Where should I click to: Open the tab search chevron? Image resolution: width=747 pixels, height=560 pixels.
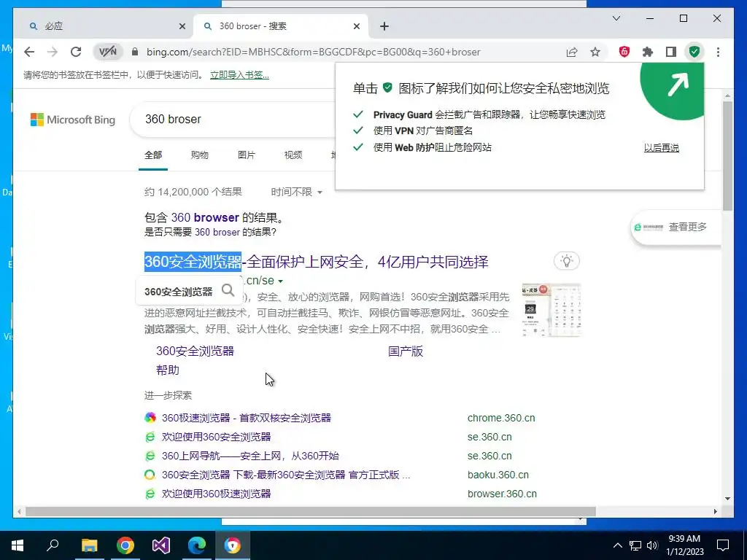pos(616,18)
